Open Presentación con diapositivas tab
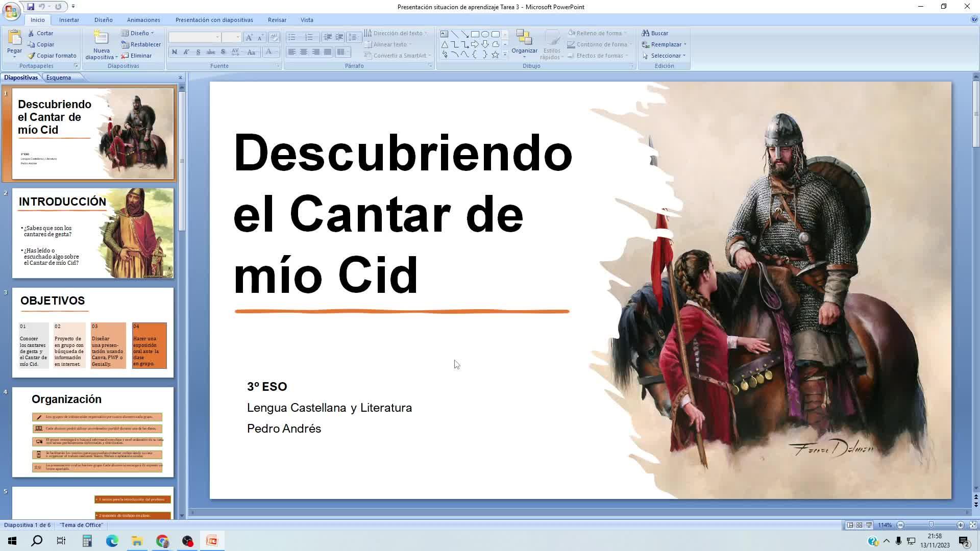The height and width of the screenshot is (551, 980). 214,20
